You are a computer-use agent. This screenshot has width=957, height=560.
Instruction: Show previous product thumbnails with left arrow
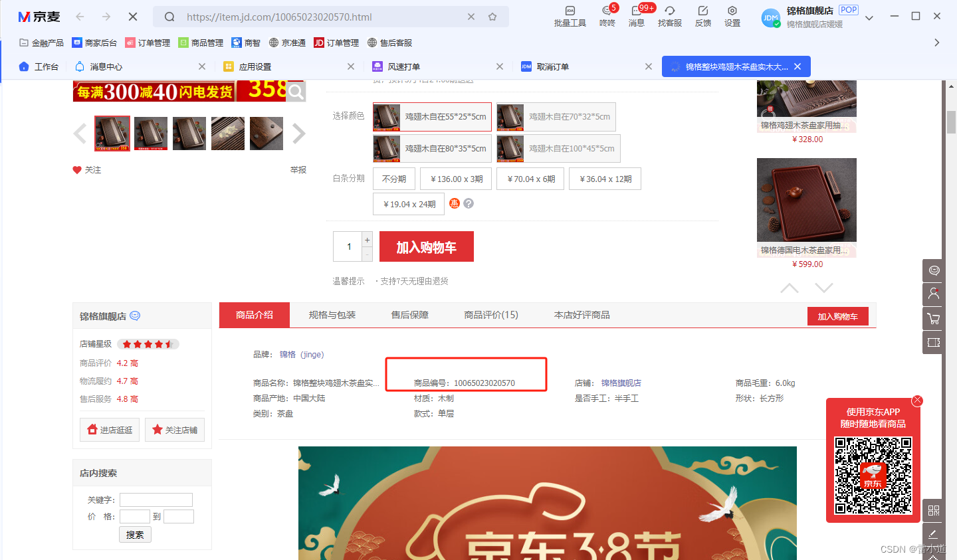(80, 134)
